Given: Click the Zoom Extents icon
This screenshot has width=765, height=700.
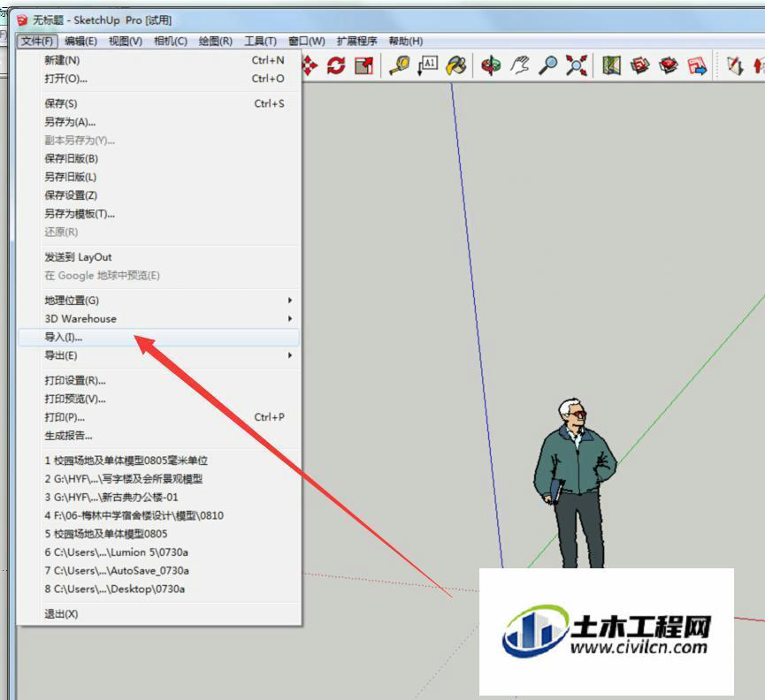Looking at the screenshot, I should click(577, 65).
